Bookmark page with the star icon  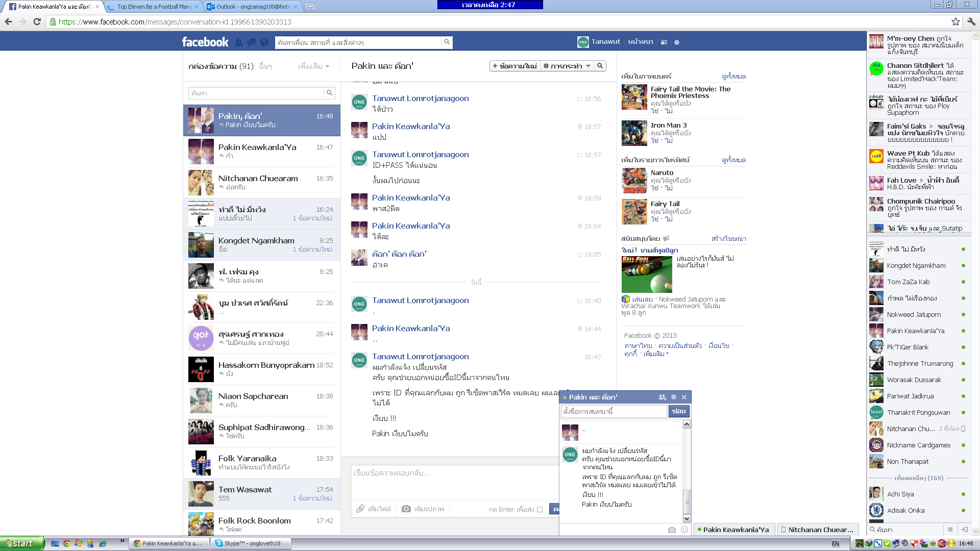(x=955, y=21)
